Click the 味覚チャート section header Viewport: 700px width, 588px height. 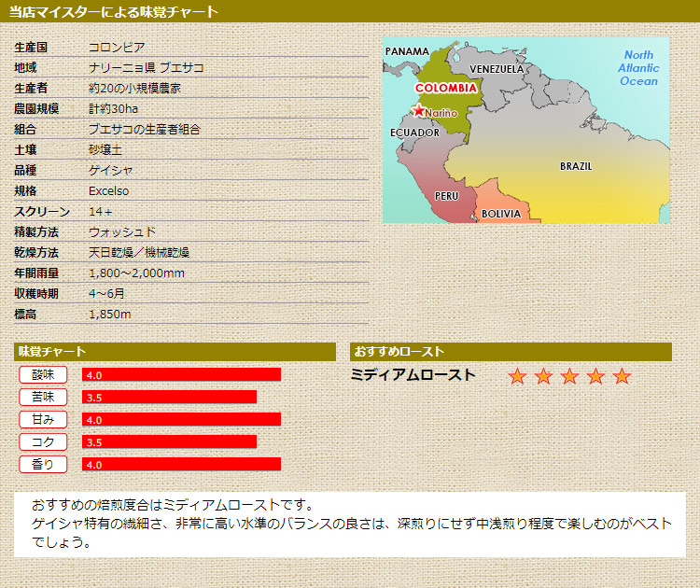[175, 352]
